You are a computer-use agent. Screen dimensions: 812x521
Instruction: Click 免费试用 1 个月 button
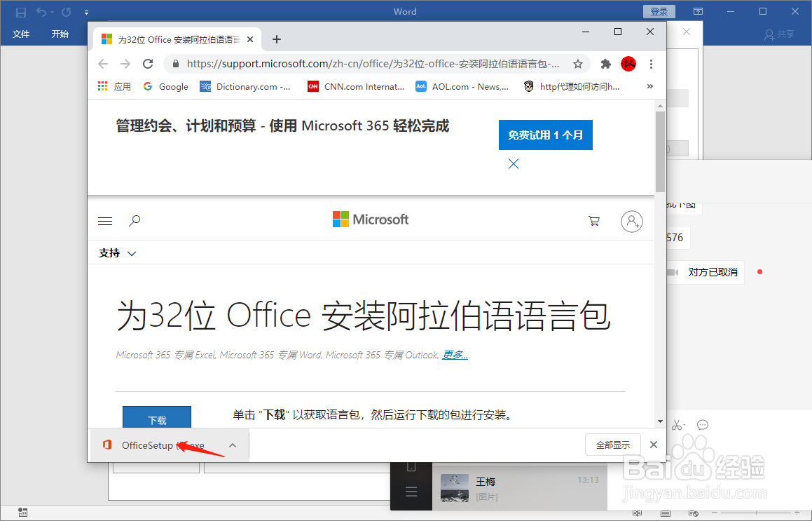pos(545,135)
